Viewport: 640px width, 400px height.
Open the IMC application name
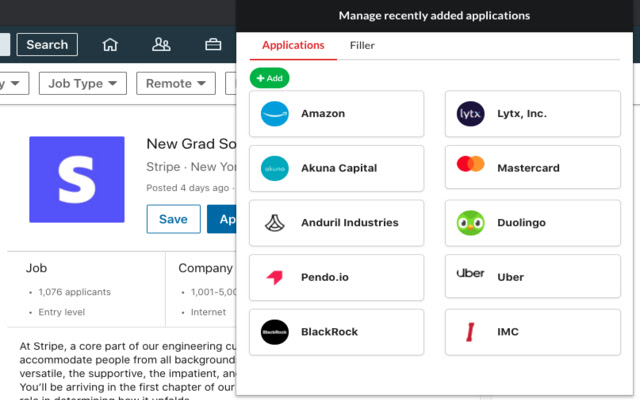pyautogui.click(x=508, y=332)
